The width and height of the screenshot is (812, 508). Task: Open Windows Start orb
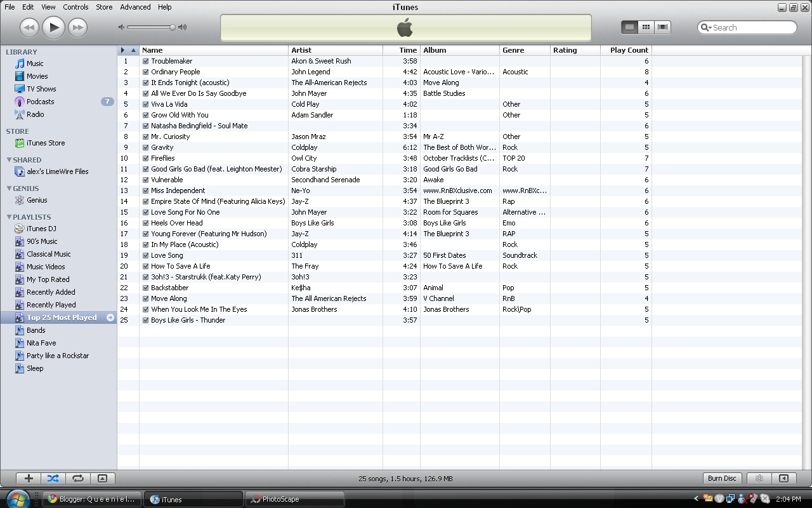[x=17, y=498]
